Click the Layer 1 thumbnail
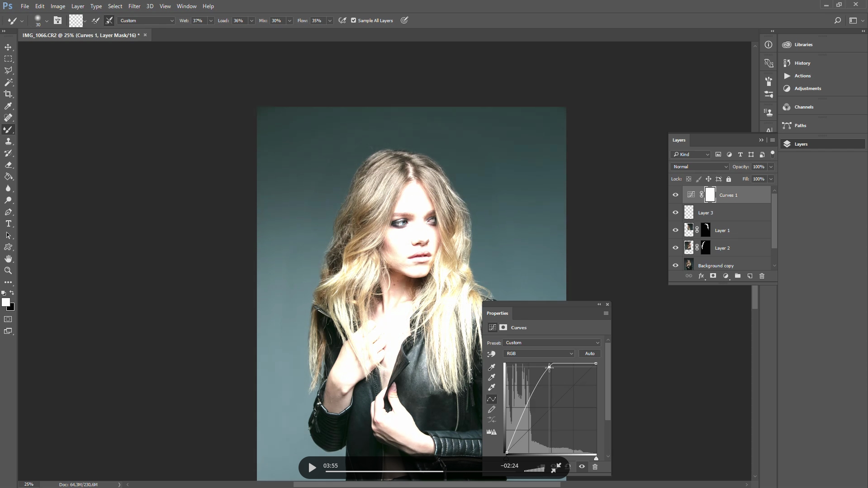The width and height of the screenshot is (868, 488). (x=689, y=230)
